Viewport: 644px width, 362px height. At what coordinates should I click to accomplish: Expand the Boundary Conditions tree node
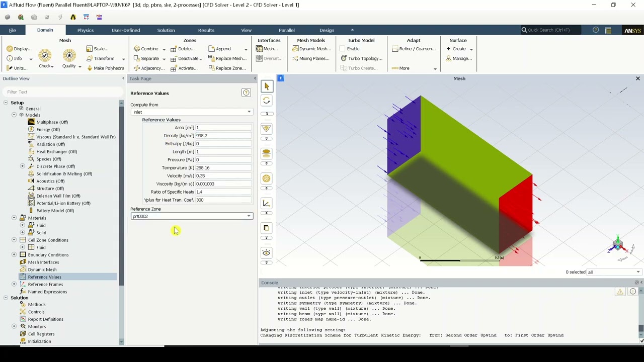pyautogui.click(x=14, y=255)
